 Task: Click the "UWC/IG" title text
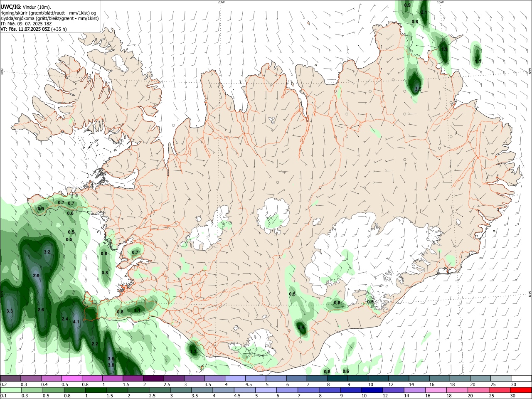(x=10, y=6)
